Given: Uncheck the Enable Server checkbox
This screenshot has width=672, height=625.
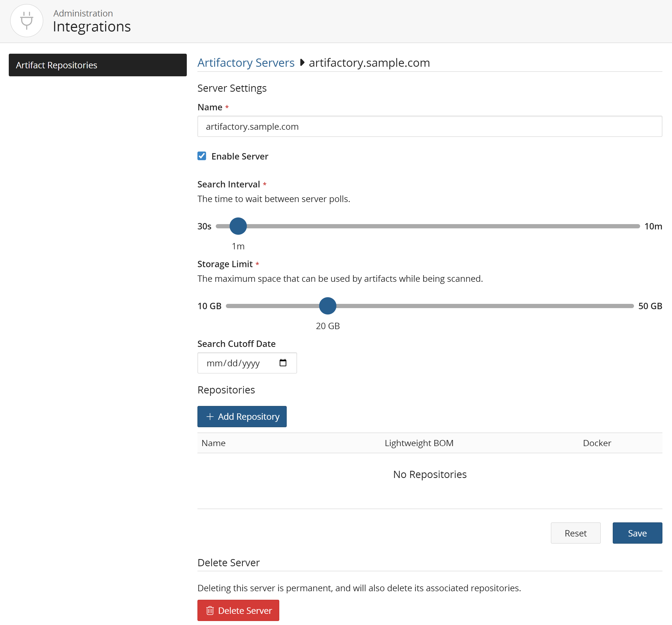Looking at the screenshot, I should (202, 156).
